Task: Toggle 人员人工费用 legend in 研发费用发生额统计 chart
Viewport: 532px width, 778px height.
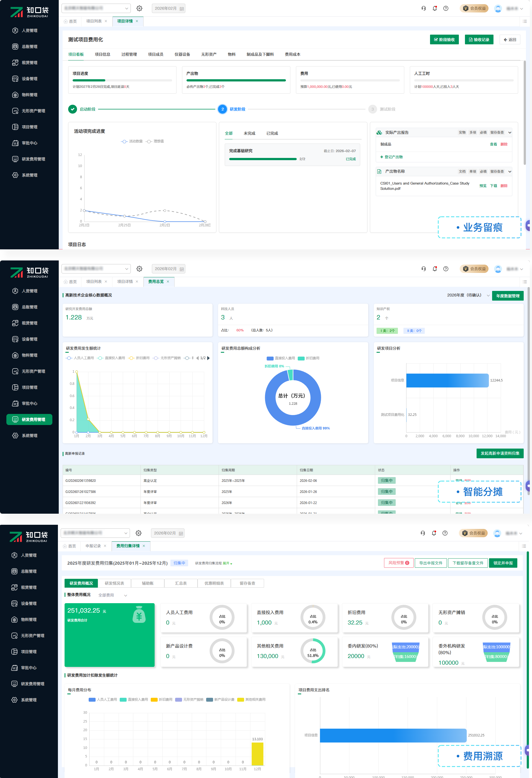Action: (x=80, y=358)
